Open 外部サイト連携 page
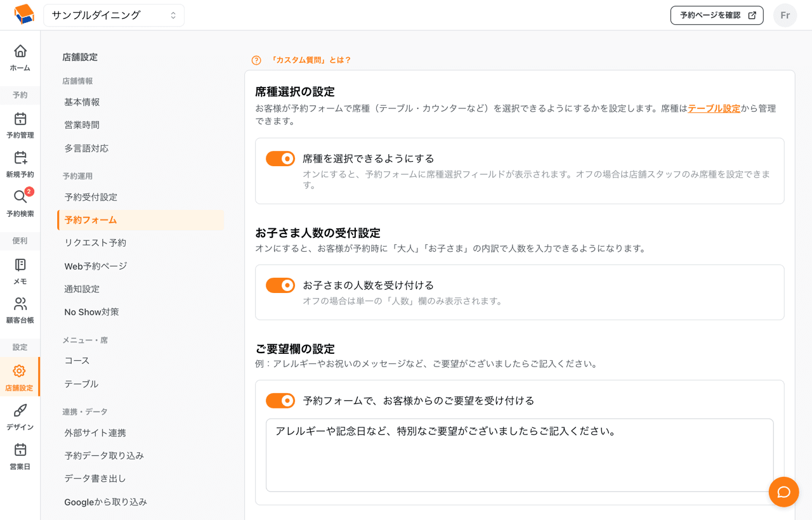812x520 pixels. pos(95,433)
